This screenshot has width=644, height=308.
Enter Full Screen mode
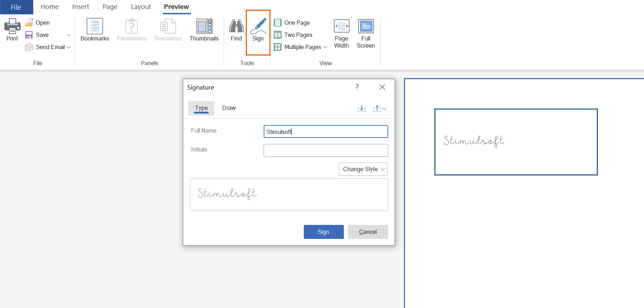[366, 34]
